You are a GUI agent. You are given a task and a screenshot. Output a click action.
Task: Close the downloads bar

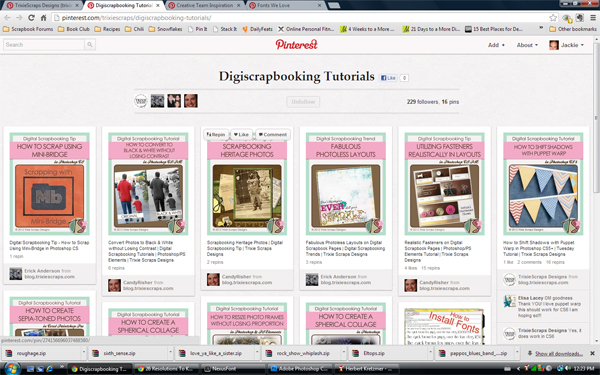coord(592,353)
